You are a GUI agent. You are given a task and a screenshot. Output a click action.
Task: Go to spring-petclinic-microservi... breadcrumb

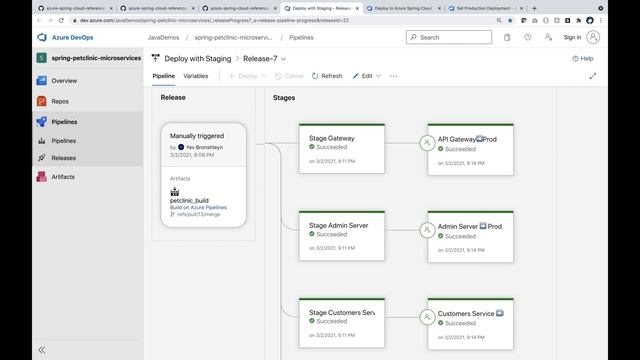pos(233,37)
